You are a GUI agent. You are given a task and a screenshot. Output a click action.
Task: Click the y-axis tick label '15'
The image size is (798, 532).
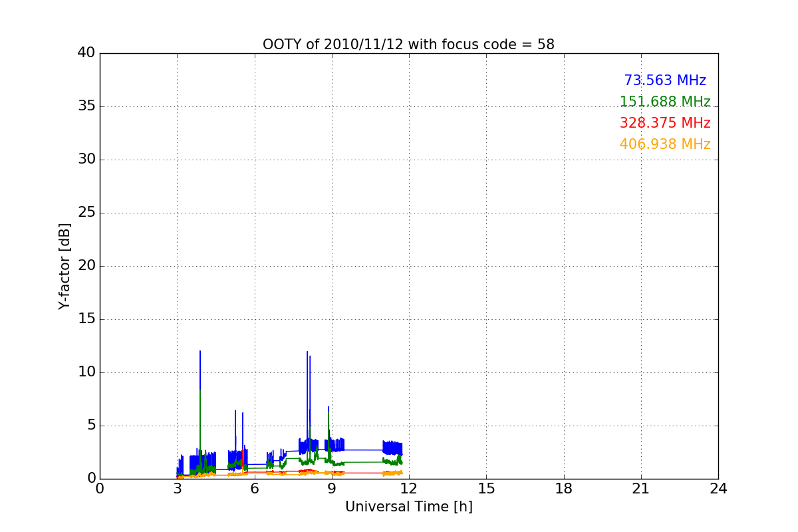click(x=86, y=319)
